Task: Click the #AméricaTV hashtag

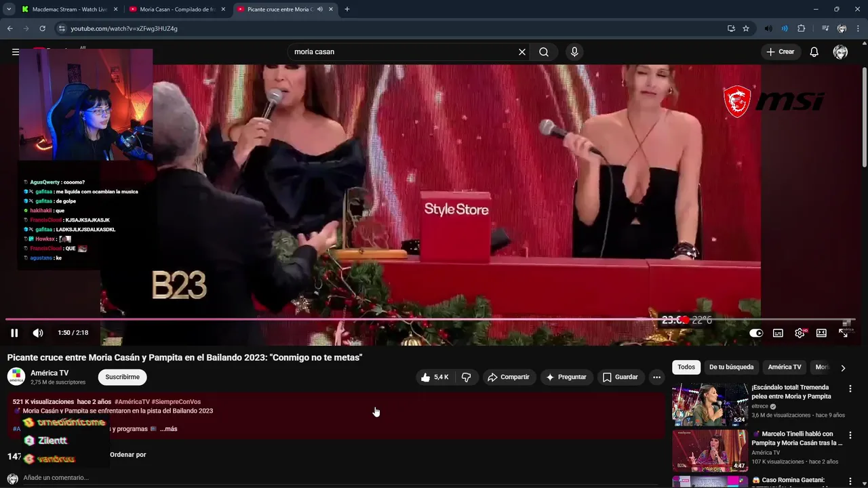Action: (132, 402)
